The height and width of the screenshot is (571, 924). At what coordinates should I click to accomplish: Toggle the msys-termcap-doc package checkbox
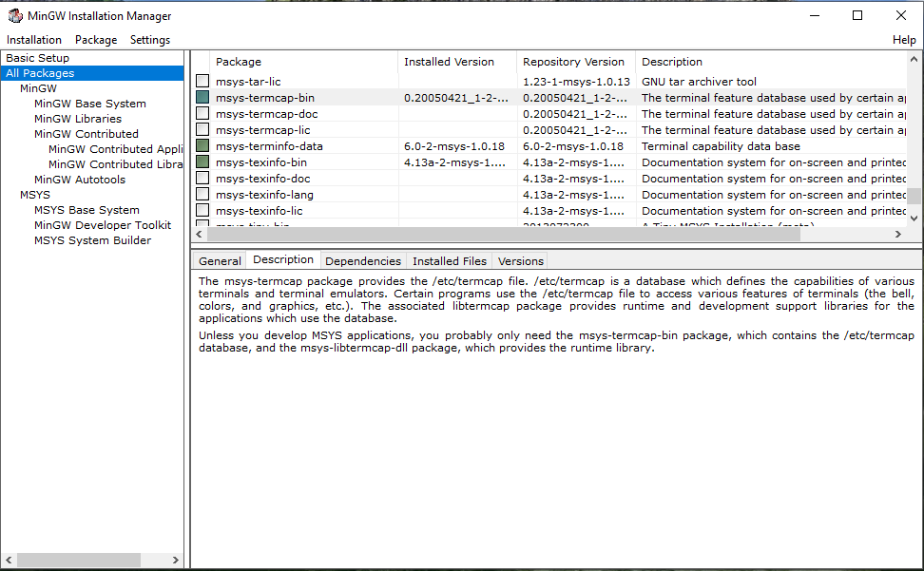(x=202, y=114)
